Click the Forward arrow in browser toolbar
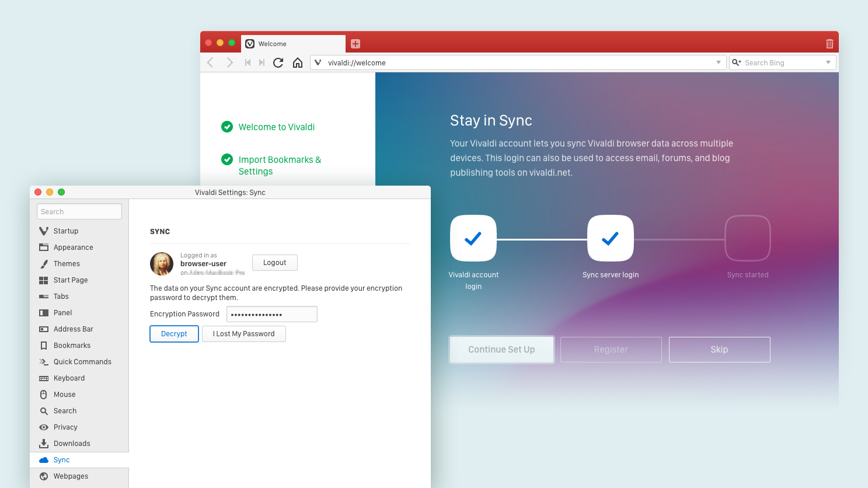The height and width of the screenshot is (488, 868). click(229, 62)
